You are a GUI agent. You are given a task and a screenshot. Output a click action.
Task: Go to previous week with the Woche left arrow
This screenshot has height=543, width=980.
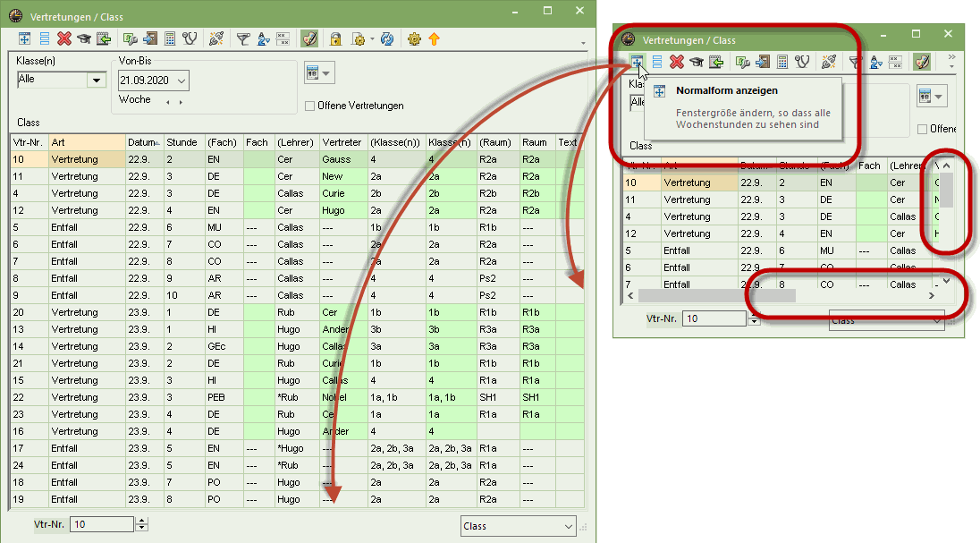pos(167,102)
